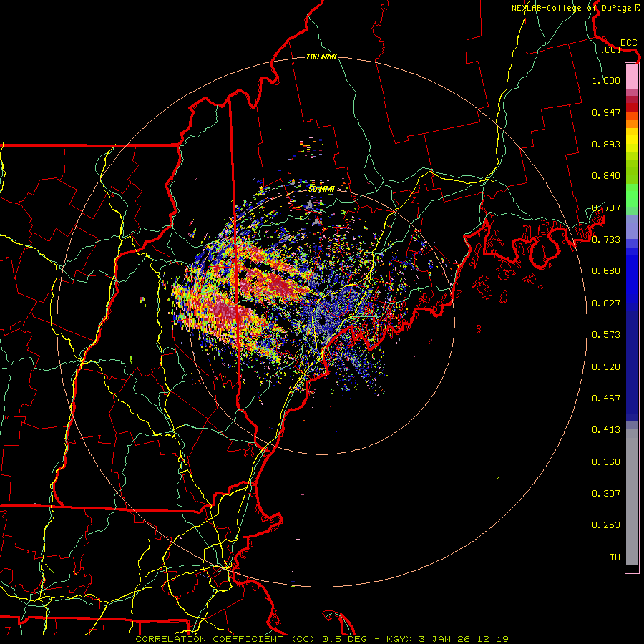
Task: Click the NEXLAB-College of DuPage credit text
Action: [x=571, y=8]
